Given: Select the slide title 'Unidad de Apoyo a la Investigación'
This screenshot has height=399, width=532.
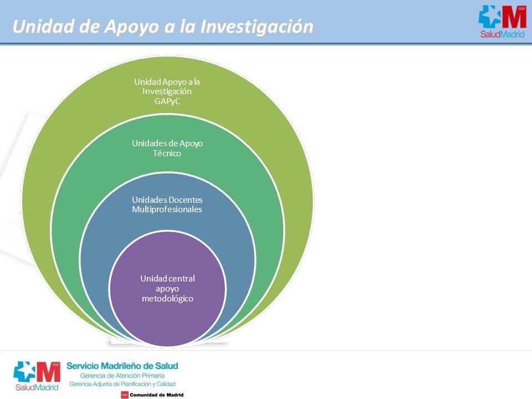Looking at the screenshot, I should tap(163, 27).
